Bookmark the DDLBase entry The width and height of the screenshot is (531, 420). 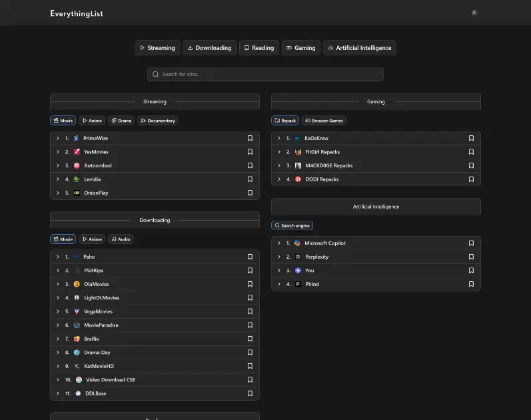tap(250, 393)
